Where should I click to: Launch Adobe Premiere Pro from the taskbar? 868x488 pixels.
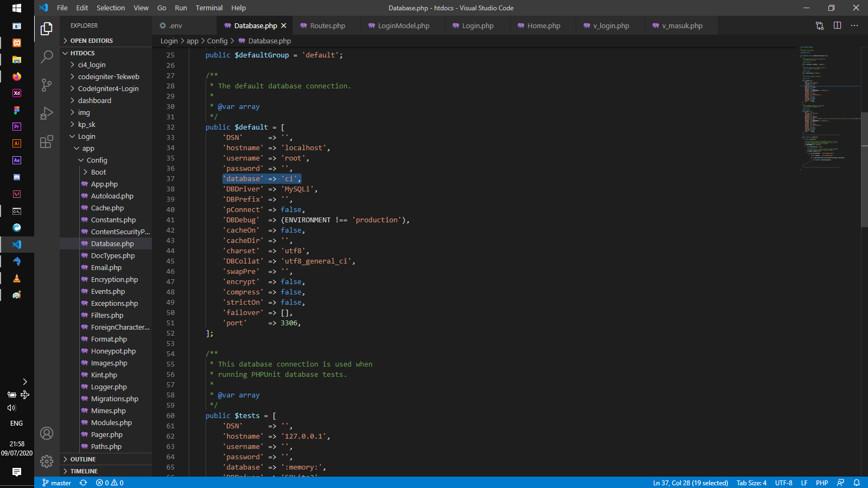[17, 126]
